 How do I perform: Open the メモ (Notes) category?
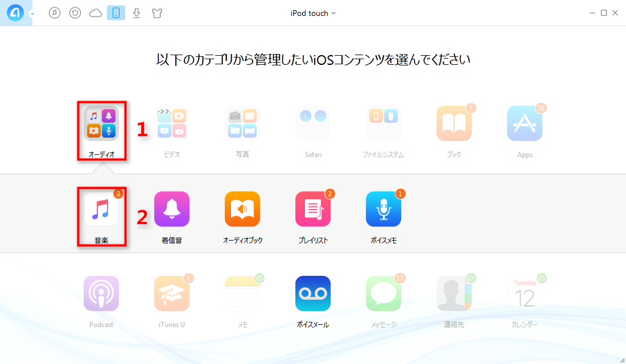[x=242, y=293]
